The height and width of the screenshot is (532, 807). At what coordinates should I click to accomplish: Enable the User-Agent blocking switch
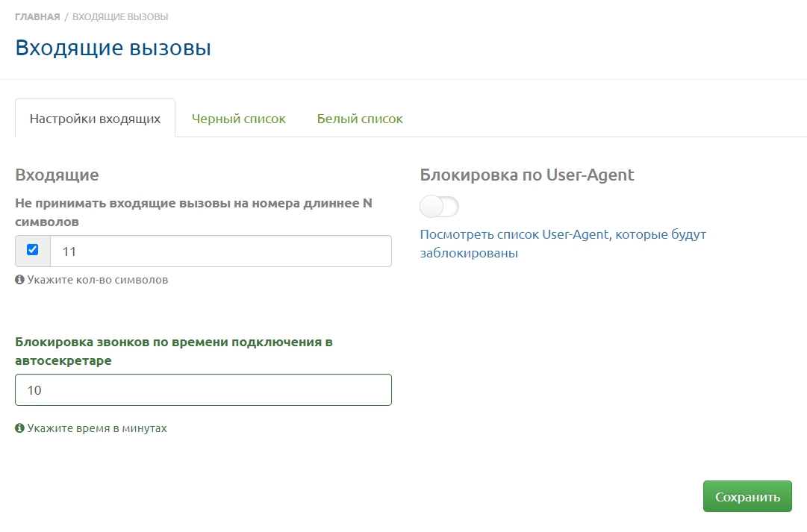(439, 207)
